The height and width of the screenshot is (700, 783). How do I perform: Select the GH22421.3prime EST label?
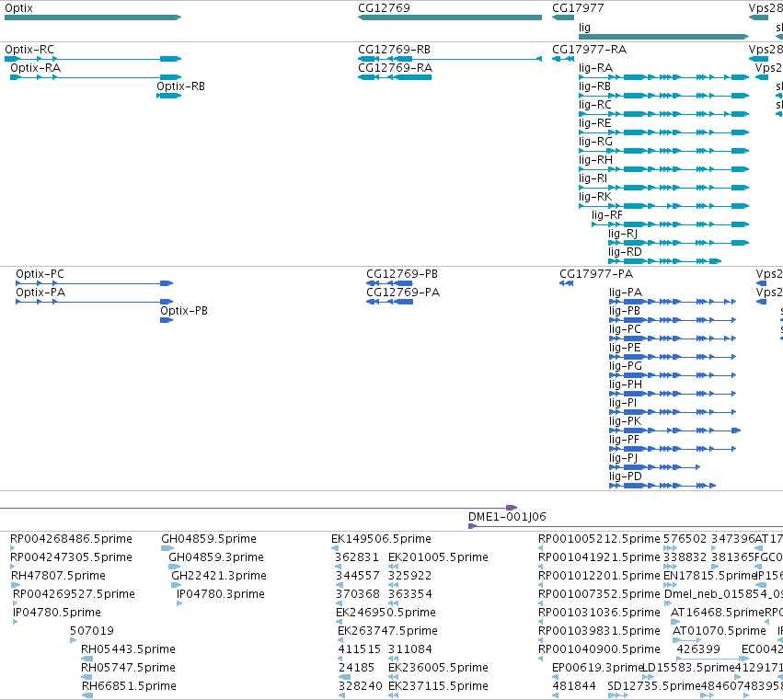coord(219,576)
